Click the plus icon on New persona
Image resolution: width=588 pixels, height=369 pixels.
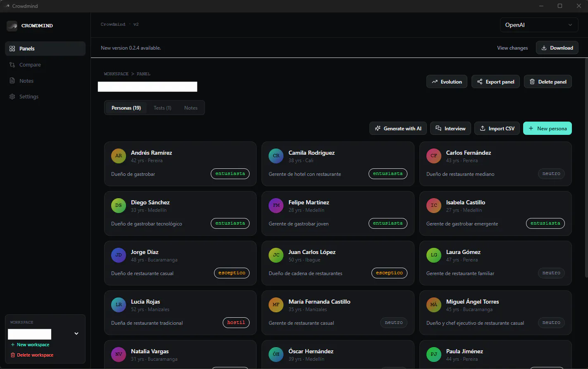(x=531, y=129)
